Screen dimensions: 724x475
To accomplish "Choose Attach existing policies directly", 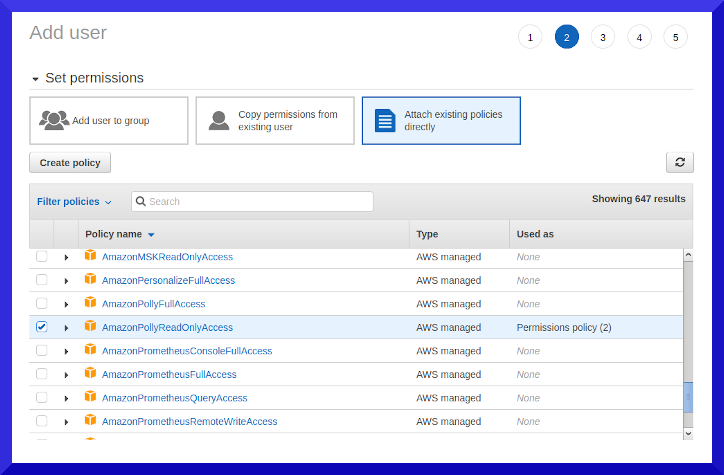I will (441, 120).
